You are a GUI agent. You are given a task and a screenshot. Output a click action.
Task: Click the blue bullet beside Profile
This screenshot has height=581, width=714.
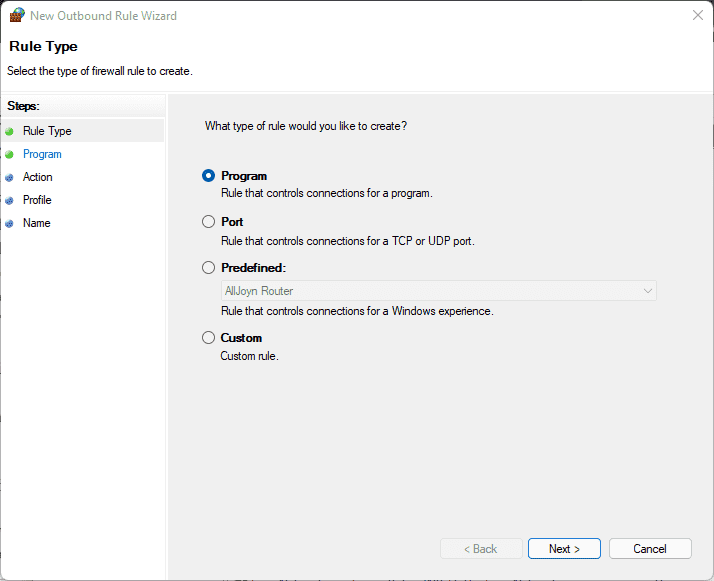pos(9,201)
